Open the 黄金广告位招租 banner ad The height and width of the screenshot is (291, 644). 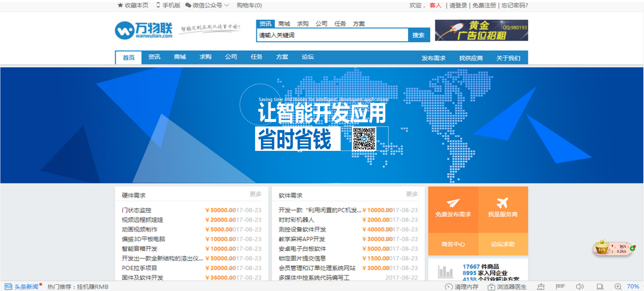click(x=481, y=30)
